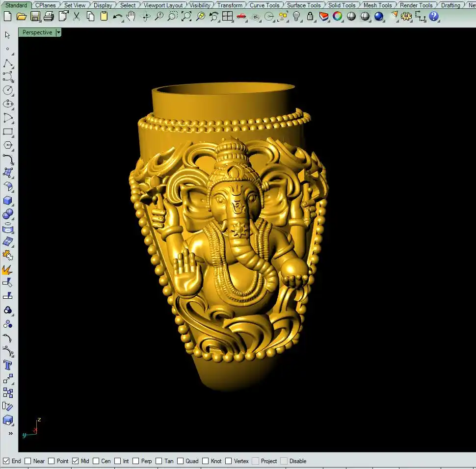Click the color wheel icon
Image resolution: width=476 pixels, height=469 pixels.
(x=338, y=16)
